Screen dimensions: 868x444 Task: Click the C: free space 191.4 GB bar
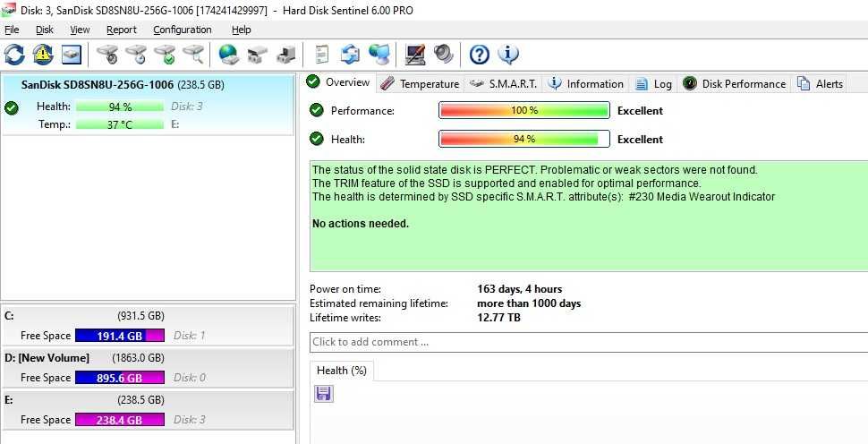[120, 336]
